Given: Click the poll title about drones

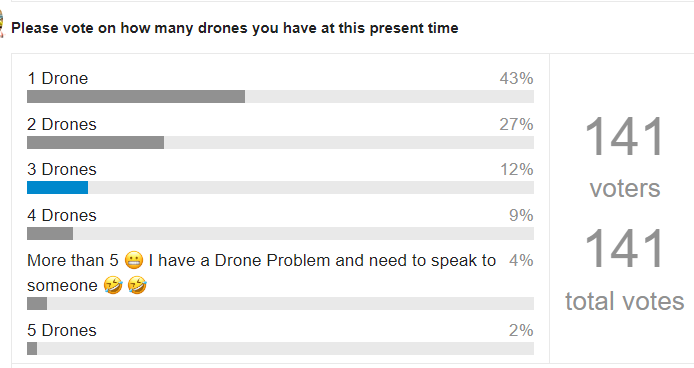Looking at the screenshot, I should 235,28.
